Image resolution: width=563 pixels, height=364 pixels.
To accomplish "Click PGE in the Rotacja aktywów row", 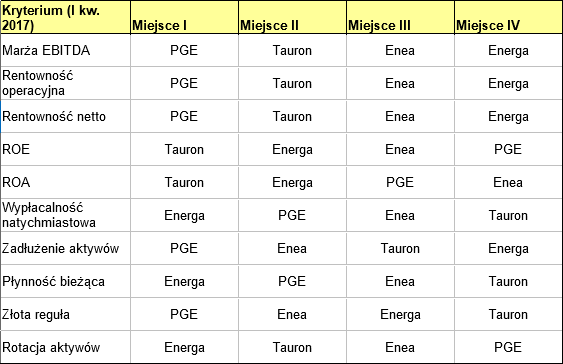I will pos(508,347).
